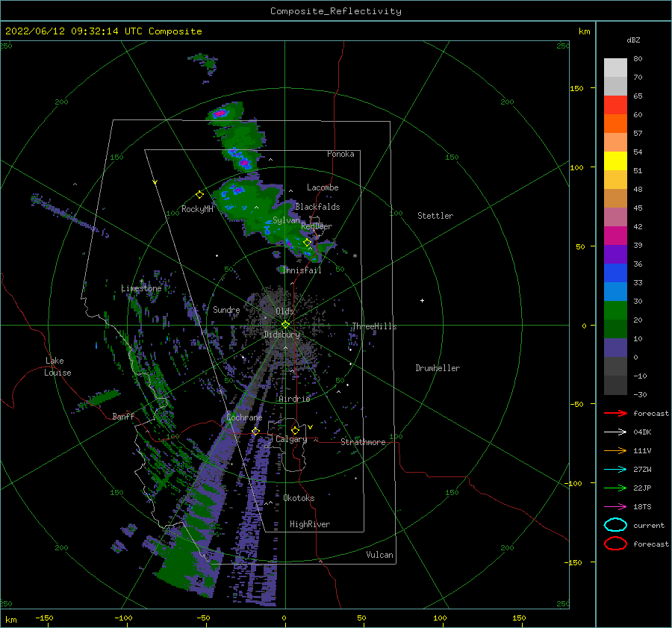The height and width of the screenshot is (628, 672).
Task: Click the RockyMH label
Action: 197,209
